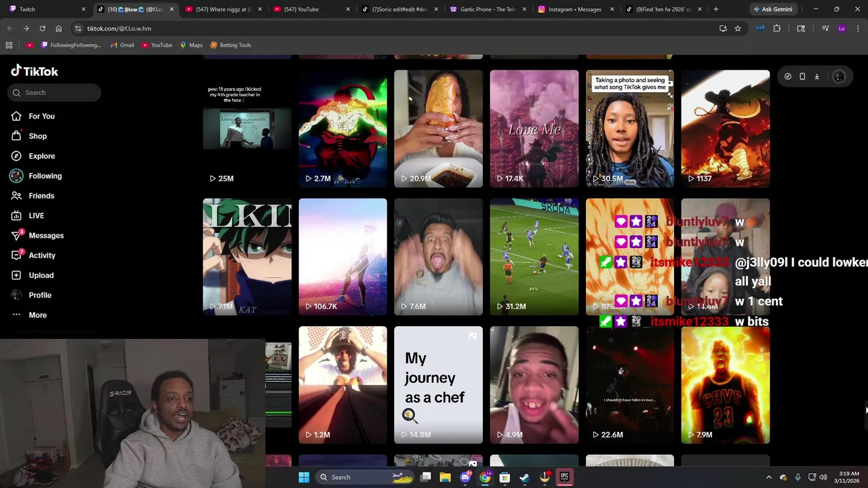Open the YouTube bookmark
Viewport: 868px width, 488px height.
coord(157,45)
